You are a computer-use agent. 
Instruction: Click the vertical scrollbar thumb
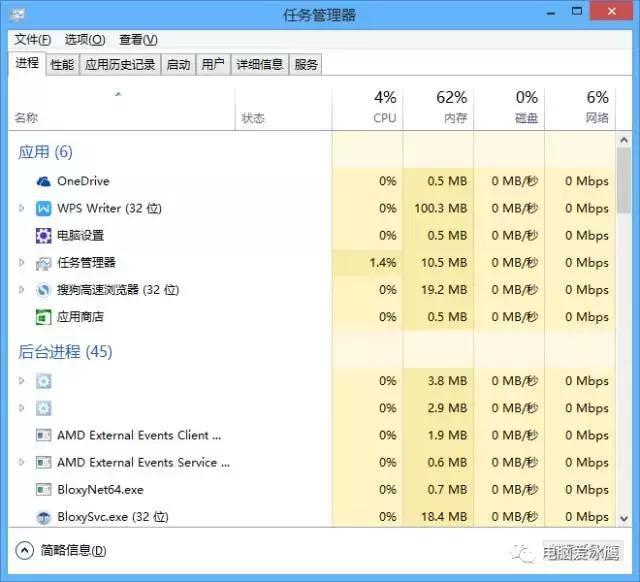(x=624, y=181)
